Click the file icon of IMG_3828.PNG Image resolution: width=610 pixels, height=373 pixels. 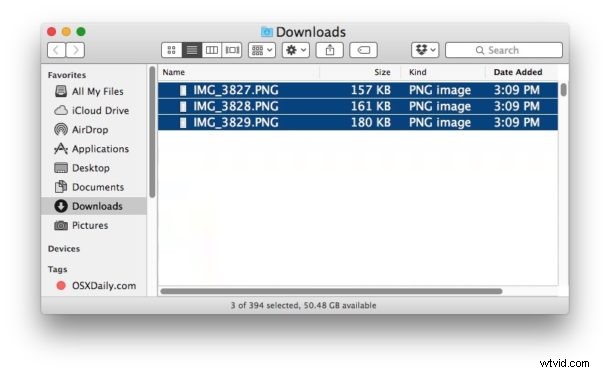[x=183, y=106]
